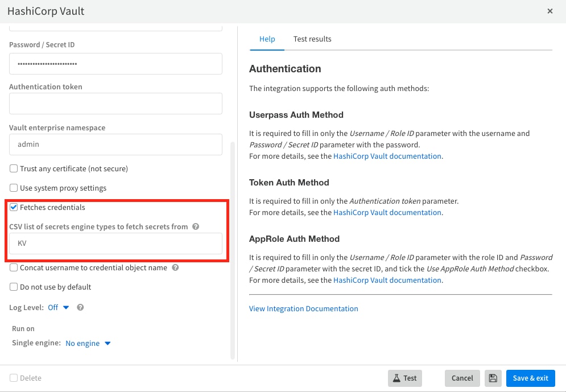Open Token Auth HashiCorp Vault documentation link
This screenshot has width=566, height=392.
[387, 213]
